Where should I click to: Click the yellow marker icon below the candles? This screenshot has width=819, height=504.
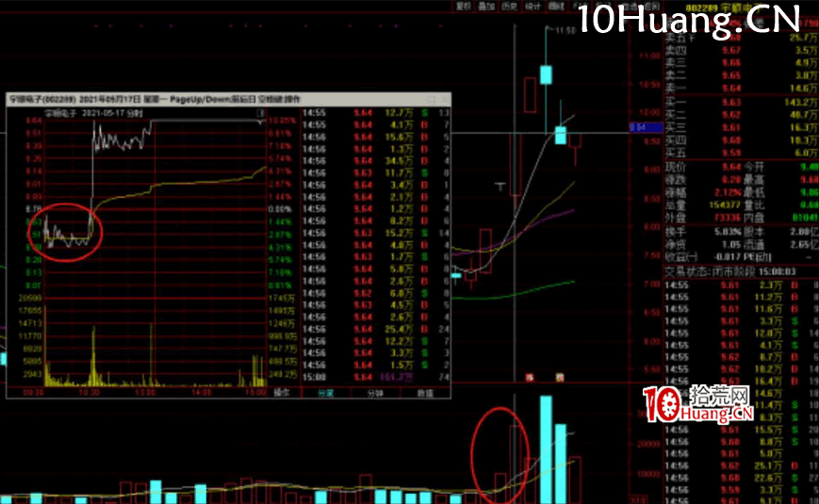(559, 378)
